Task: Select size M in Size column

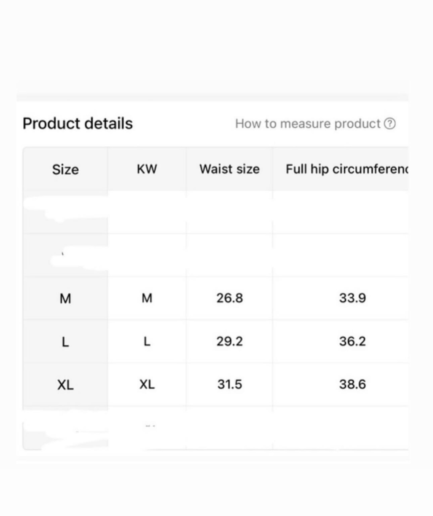Action: pyautogui.click(x=65, y=298)
